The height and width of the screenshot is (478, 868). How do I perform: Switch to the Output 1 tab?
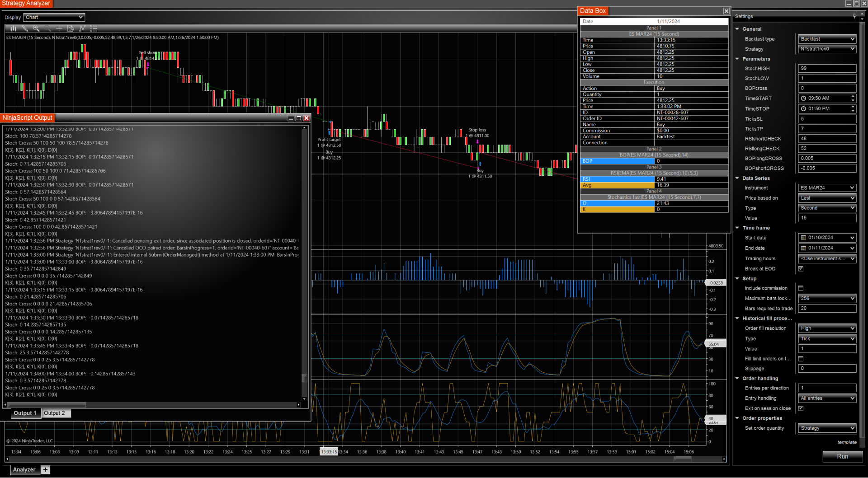25,413
